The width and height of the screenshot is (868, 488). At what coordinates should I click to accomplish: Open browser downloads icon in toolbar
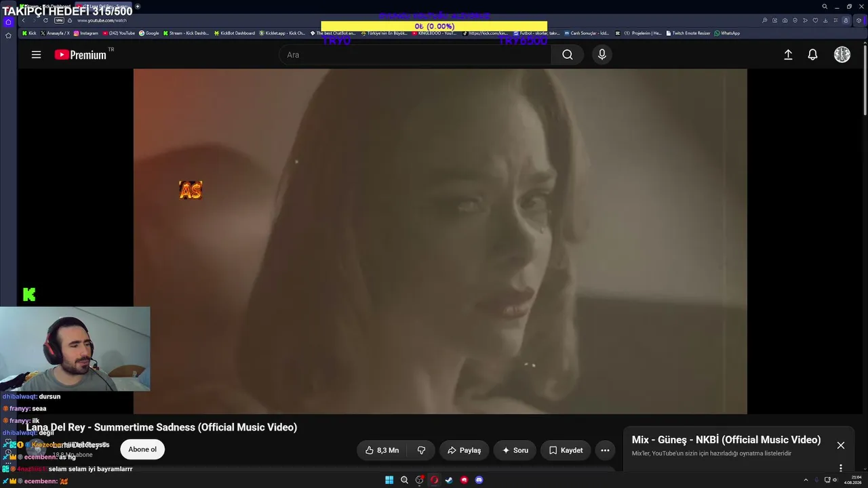point(825,20)
